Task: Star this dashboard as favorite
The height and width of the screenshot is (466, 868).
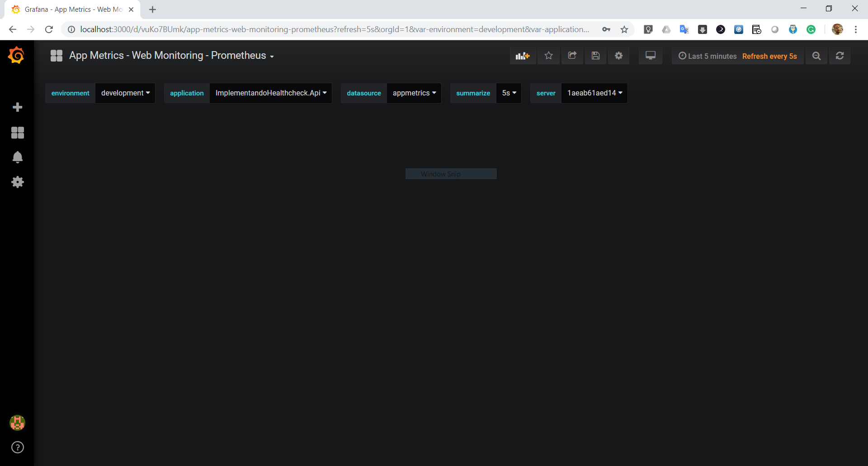Action: [x=548, y=56]
